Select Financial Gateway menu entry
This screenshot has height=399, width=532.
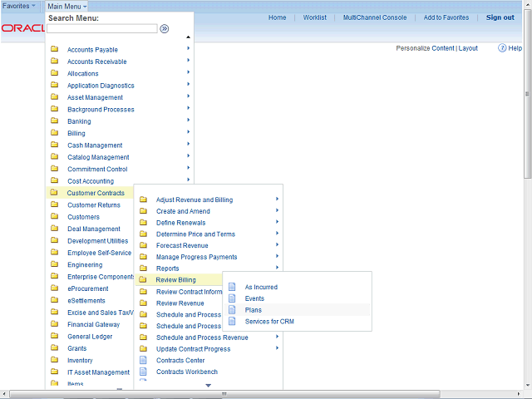tap(93, 325)
